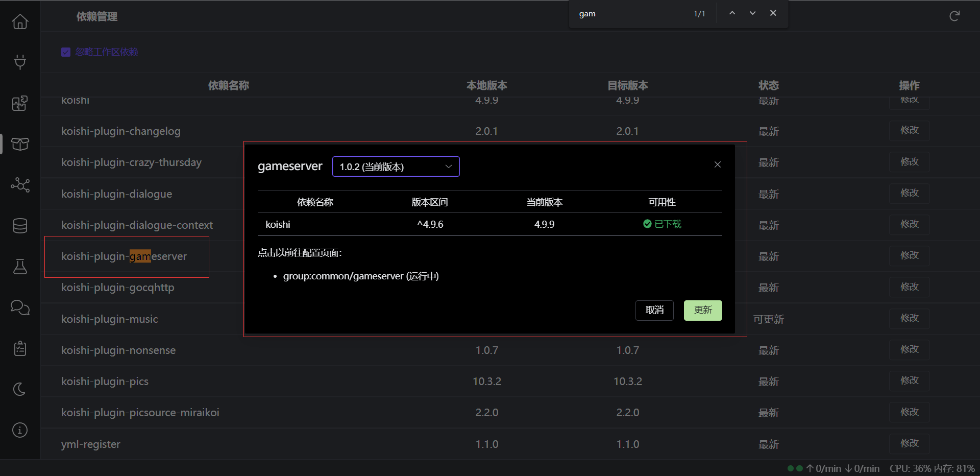Screen dimensions: 980x476
Task: Click 更新 to update gameserver
Action: tap(703, 310)
